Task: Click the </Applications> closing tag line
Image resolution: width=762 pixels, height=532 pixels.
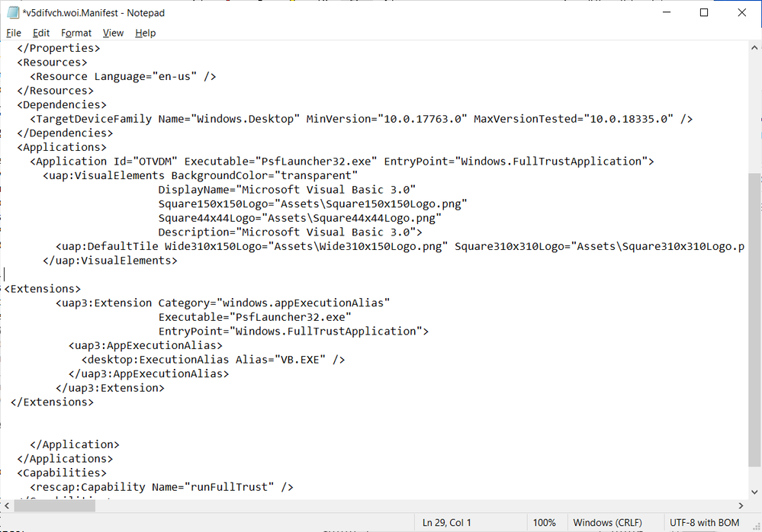Action: click(65, 459)
